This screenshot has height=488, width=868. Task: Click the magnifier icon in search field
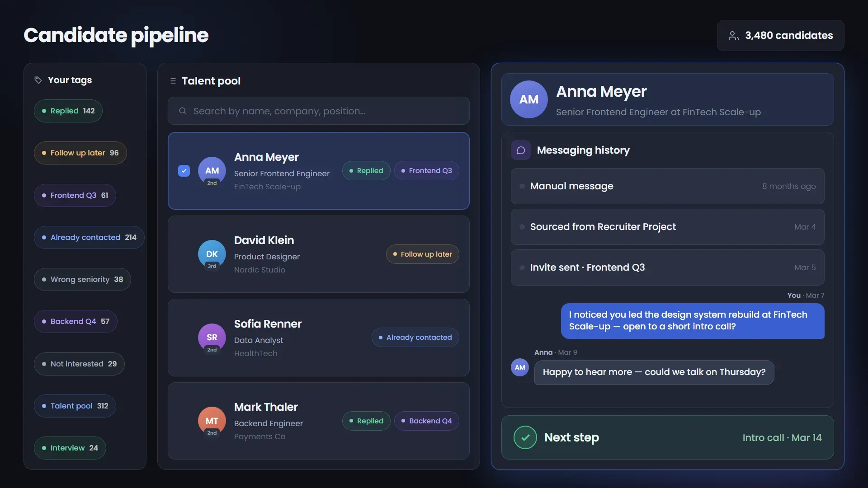(x=183, y=111)
